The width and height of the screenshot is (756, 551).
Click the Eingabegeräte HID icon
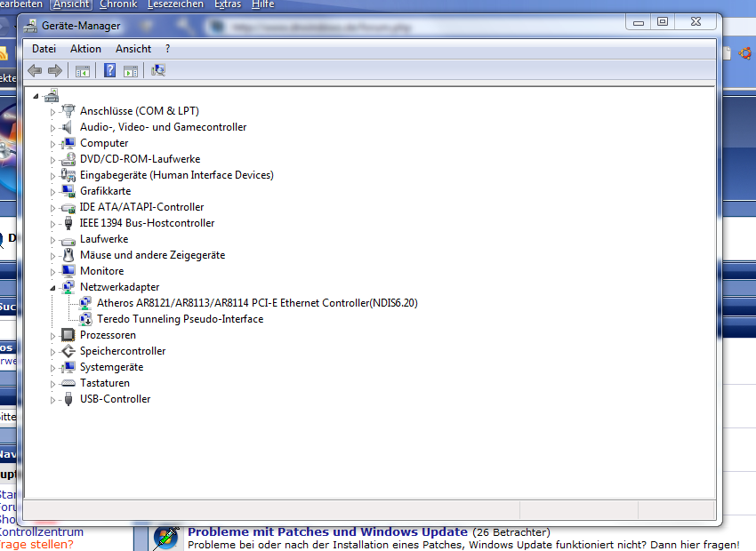click(68, 175)
